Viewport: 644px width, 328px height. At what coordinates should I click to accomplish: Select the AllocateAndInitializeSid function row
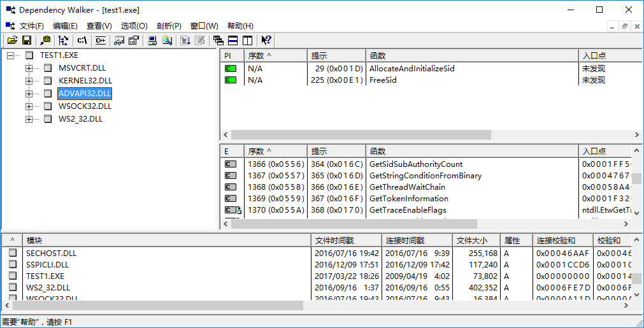point(431,69)
